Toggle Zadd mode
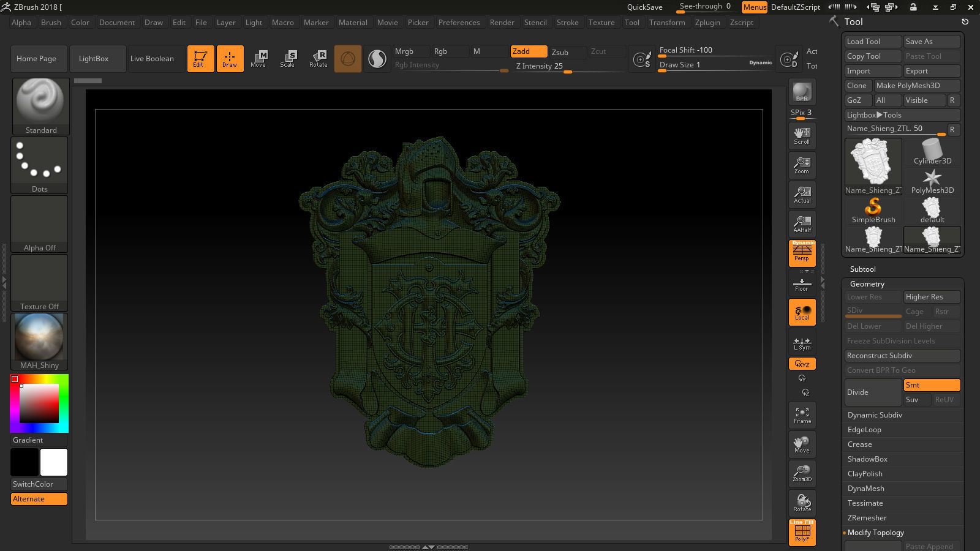This screenshot has height=551, width=980. click(529, 51)
